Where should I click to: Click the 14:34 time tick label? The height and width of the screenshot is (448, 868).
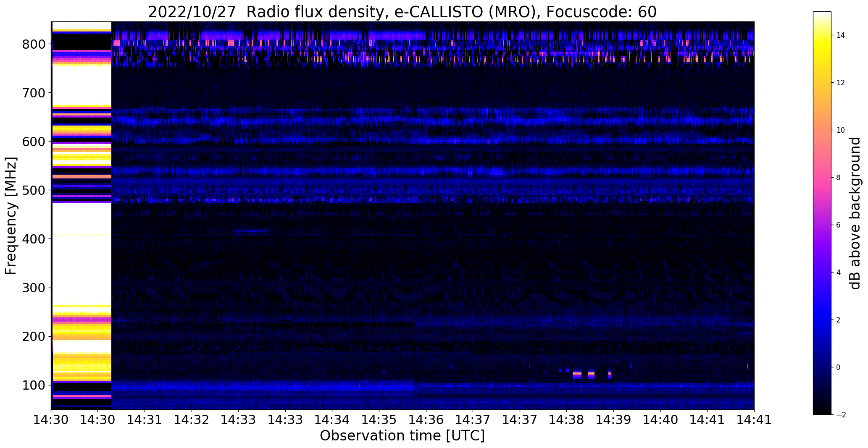coord(332,420)
